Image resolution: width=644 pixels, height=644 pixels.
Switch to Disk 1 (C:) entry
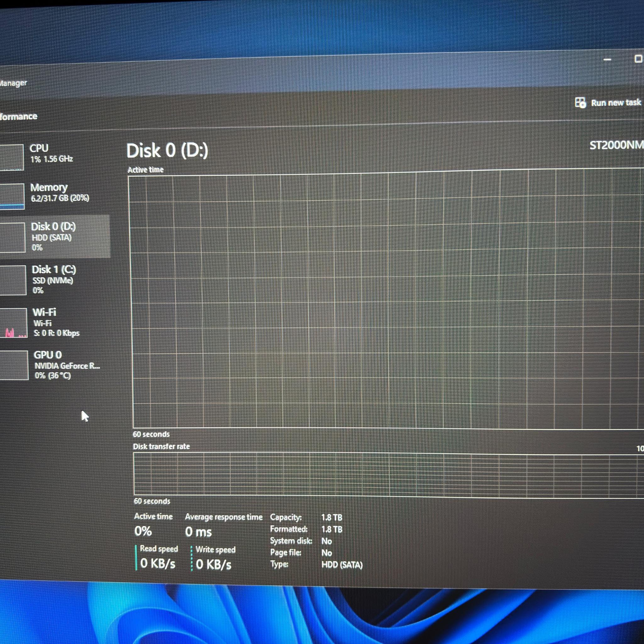pos(55,279)
